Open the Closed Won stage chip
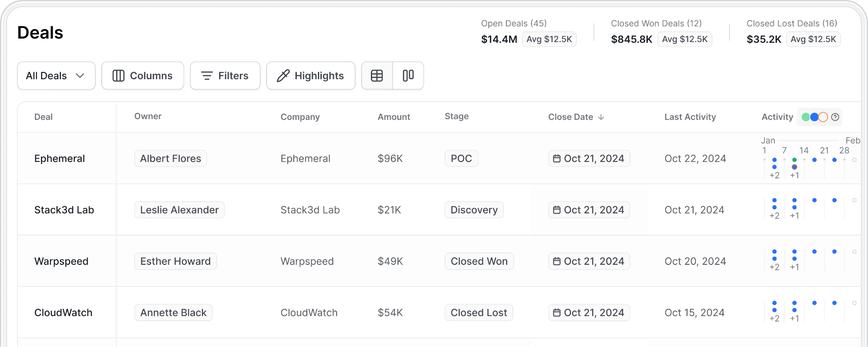Image resolution: width=868 pixels, height=347 pixels. 479,261
